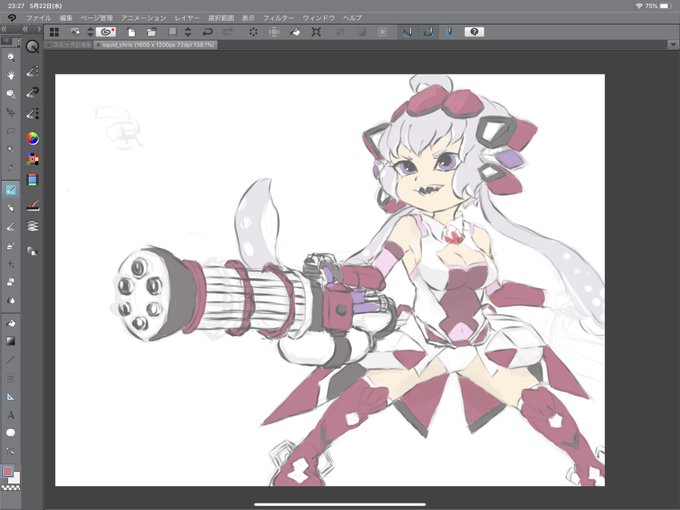Open the Navigator panel icon below layers
Screen dimensions: 680x510
point(33,251)
